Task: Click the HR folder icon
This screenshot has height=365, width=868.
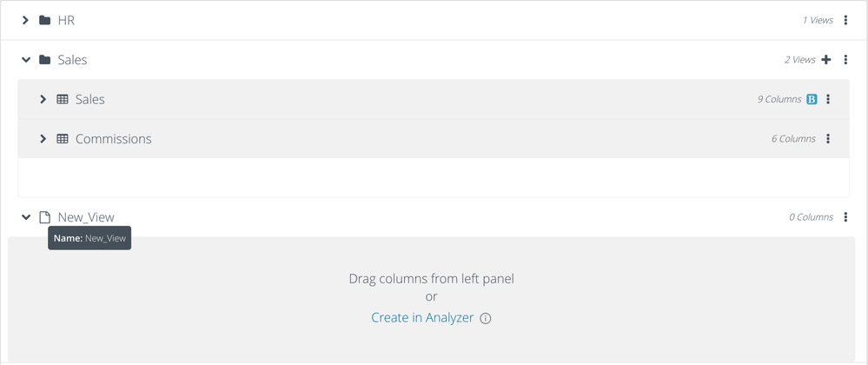Action: click(x=45, y=20)
